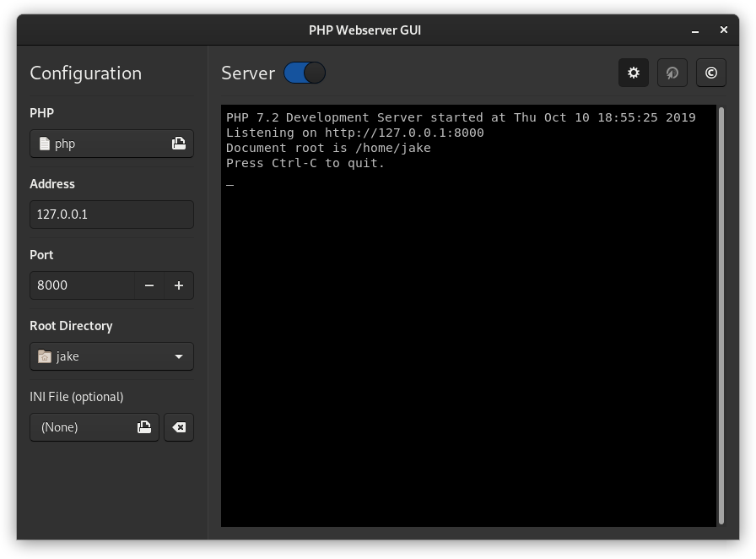This screenshot has width=756, height=559.
Task: Increase the port with plus button
Action: tap(179, 285)
